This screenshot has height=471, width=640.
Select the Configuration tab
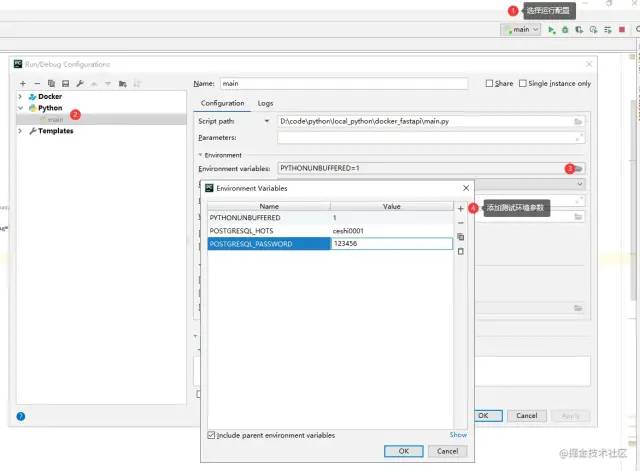point(222,103)
